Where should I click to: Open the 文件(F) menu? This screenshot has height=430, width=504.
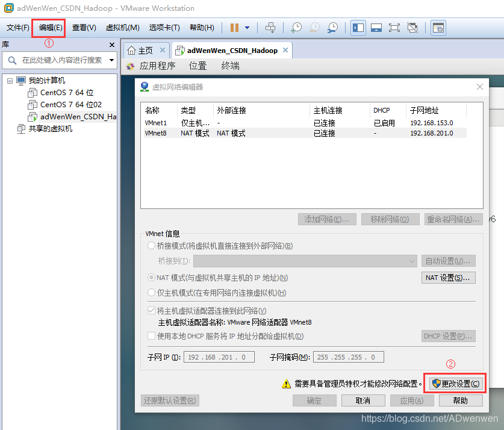click(18, 28)
